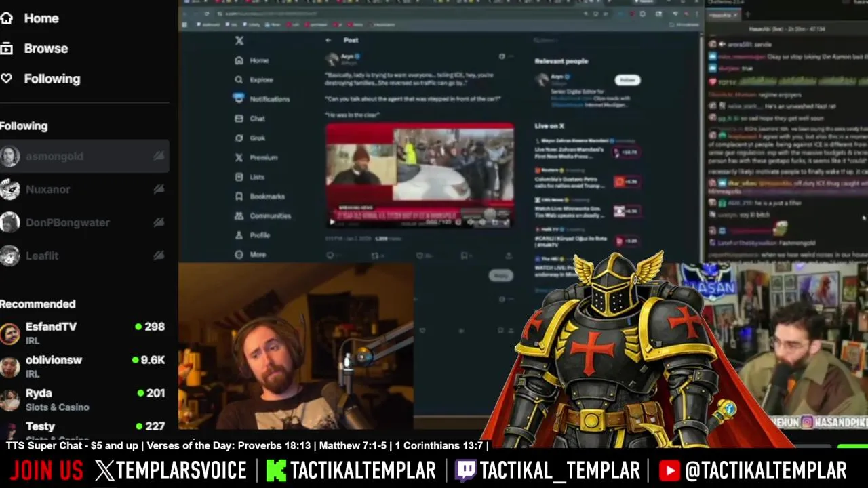This screenshot has width=868, height=488.
Task: Click the reply icon under the post
Action: (330, 256)
